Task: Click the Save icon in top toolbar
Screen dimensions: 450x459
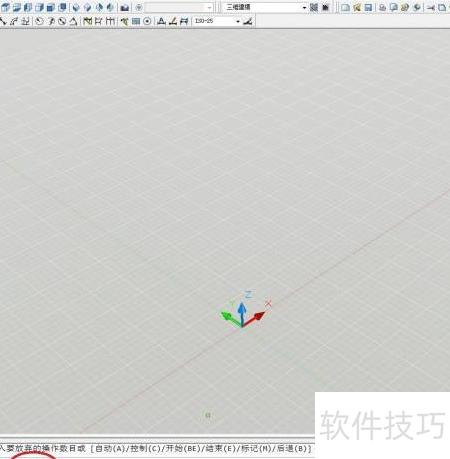Action: click(x=368, y=7)
